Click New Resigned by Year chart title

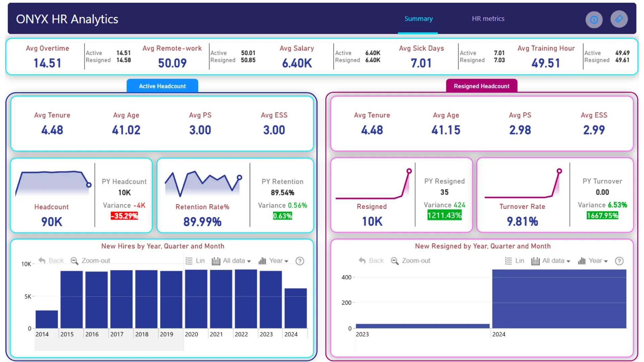483,246
